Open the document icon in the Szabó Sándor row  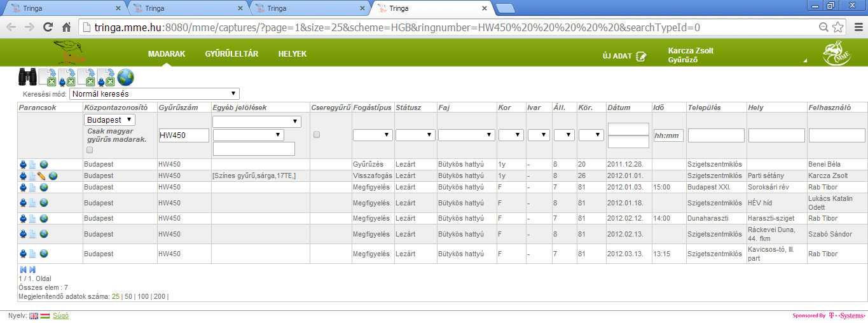32,234
